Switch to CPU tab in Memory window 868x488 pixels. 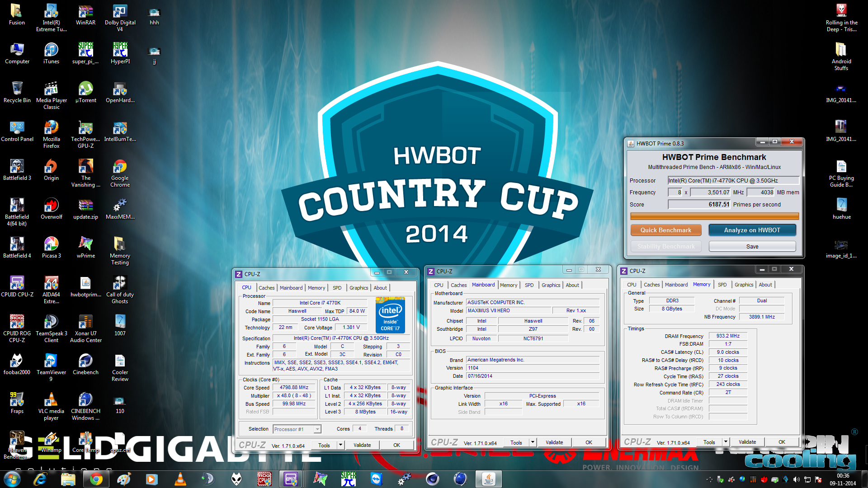(632, 285)
